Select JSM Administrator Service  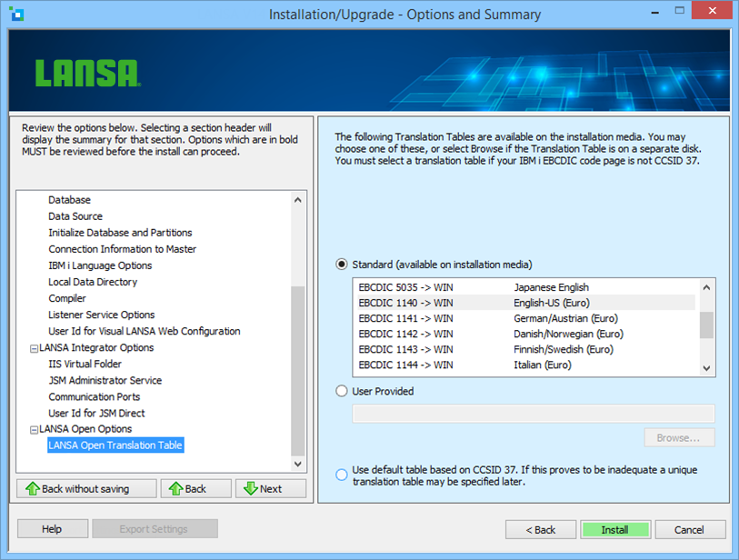click(105, 380)
